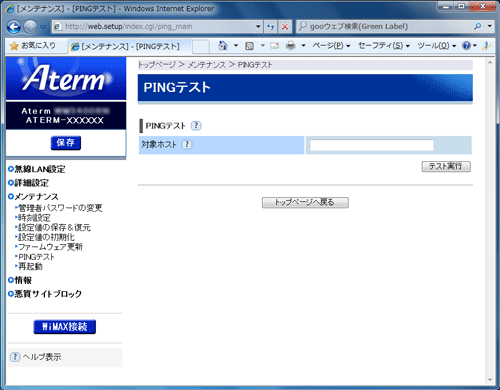This screenshot has height=390, width=500.
Task: Open a new blank browser tab
Action: 201,46
